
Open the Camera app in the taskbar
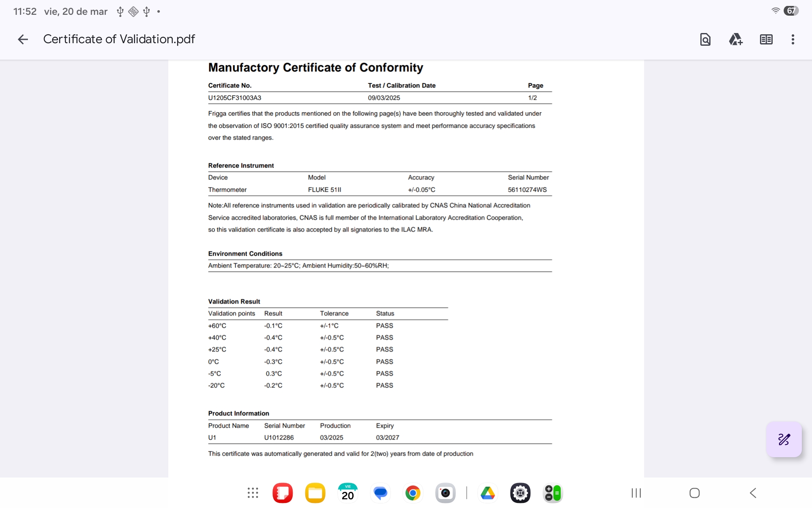pyautogui.click(x=445, y=493)
